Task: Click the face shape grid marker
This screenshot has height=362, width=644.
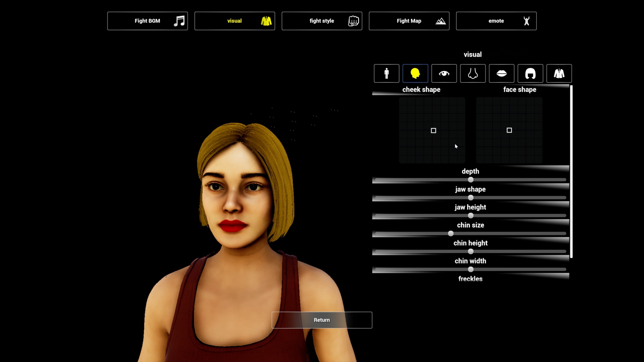Action: pos(509,130)
